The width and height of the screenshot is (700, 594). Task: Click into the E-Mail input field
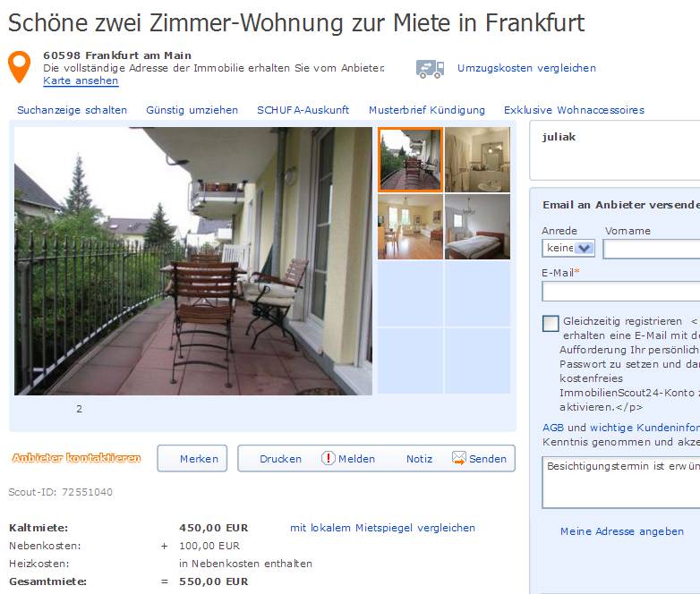tap(621, 292)
